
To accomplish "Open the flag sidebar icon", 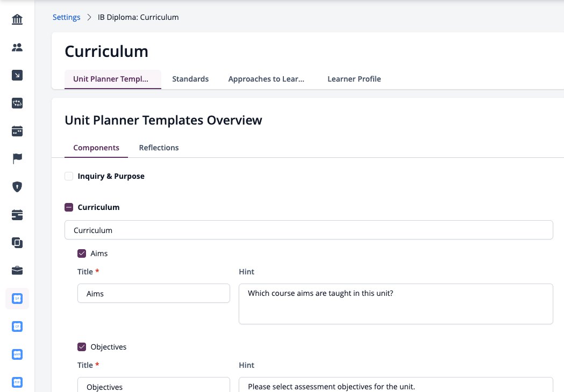I will (x=17, y=158).
